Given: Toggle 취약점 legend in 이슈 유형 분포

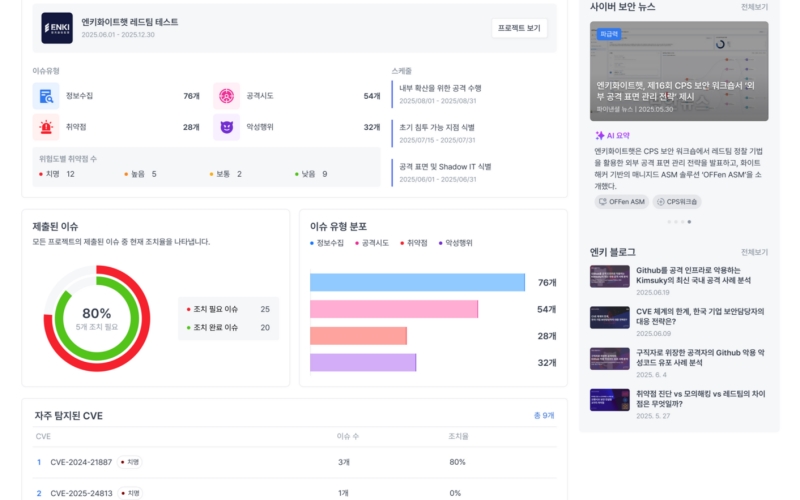Looking at the screenshot, I should pos(414,243).
